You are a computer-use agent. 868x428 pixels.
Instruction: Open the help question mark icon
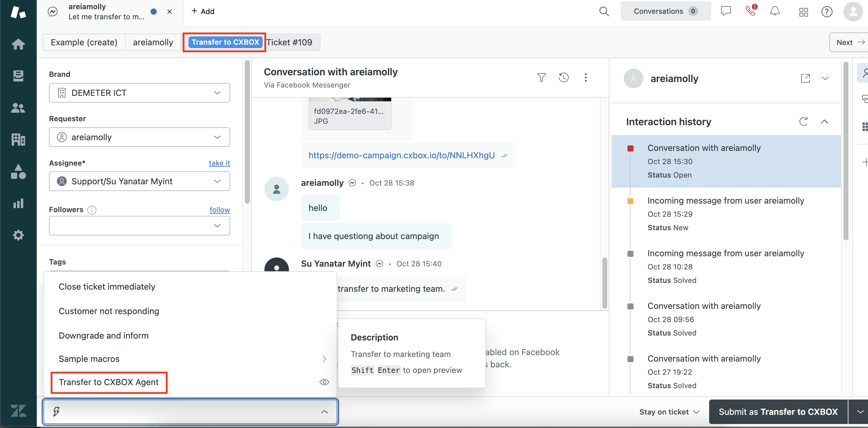coord(827,12)
